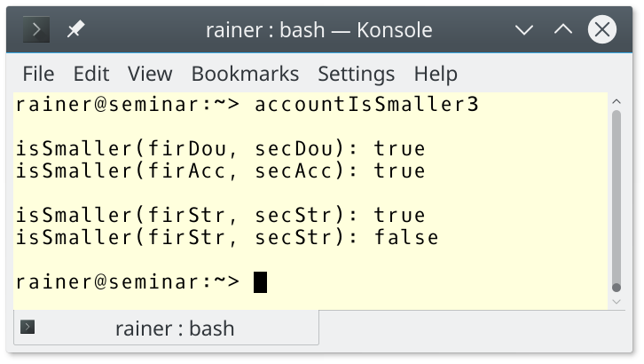Open the Bookmarks menu
The image size is (644, 364).
tap(245, 74)
